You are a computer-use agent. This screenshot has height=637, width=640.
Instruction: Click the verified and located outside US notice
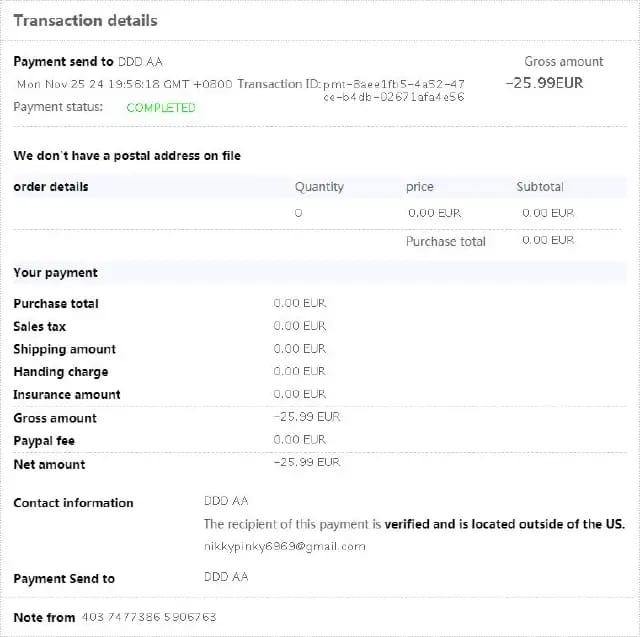[414, 524]
